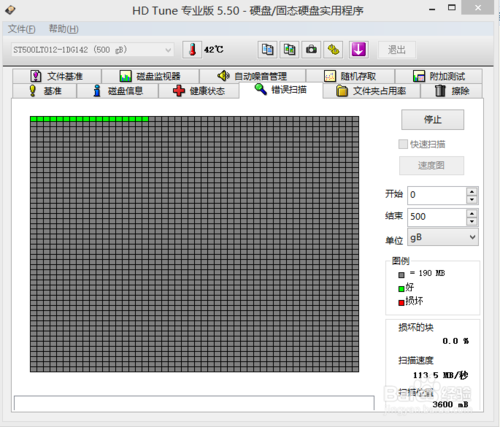Click the thermometer temperature icon

click(x=192, y=50)
